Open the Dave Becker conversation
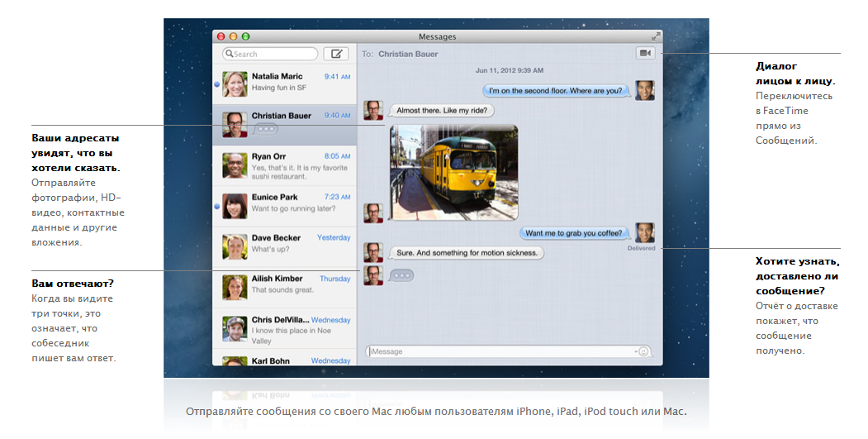 [x=285, y=247]
